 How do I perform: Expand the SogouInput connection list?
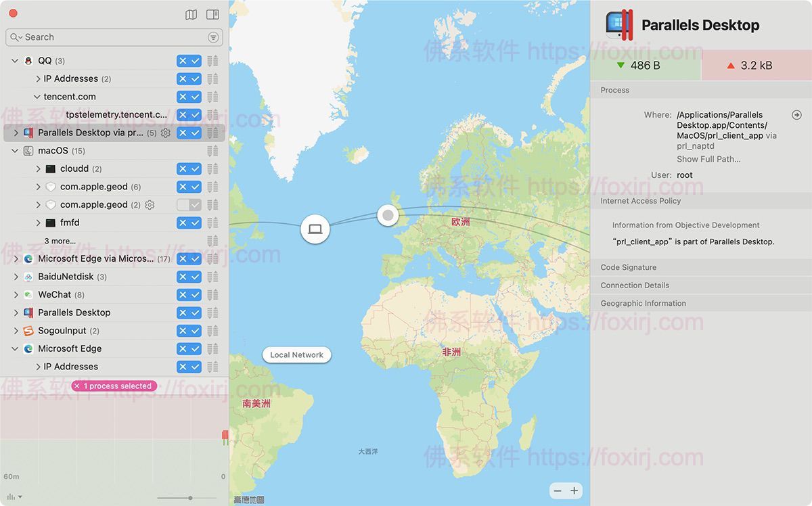pos(16,331)
